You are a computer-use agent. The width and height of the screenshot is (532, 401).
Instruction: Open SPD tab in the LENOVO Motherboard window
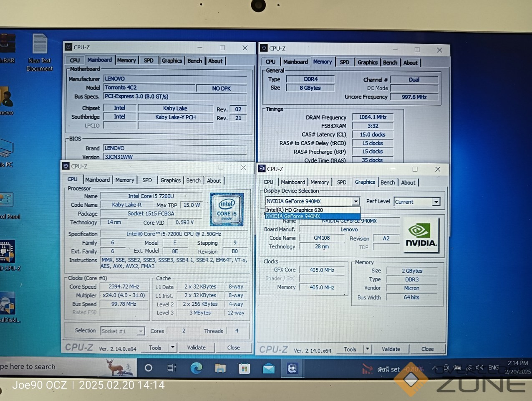pos(149,61)
